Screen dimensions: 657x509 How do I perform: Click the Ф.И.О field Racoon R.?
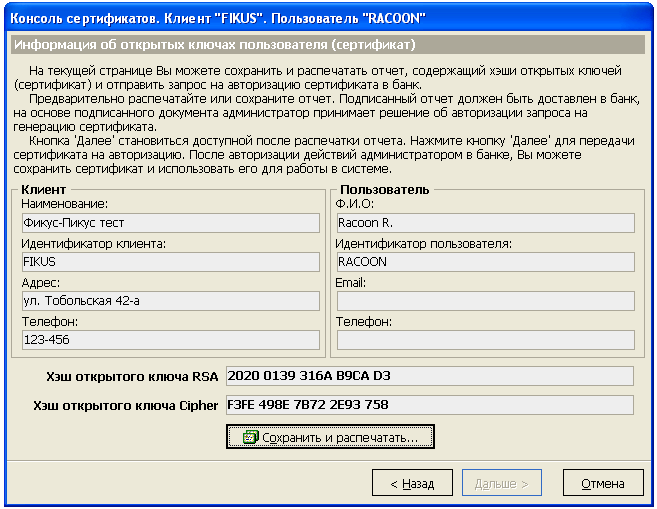pyautogui.click(x=486, y=223)
